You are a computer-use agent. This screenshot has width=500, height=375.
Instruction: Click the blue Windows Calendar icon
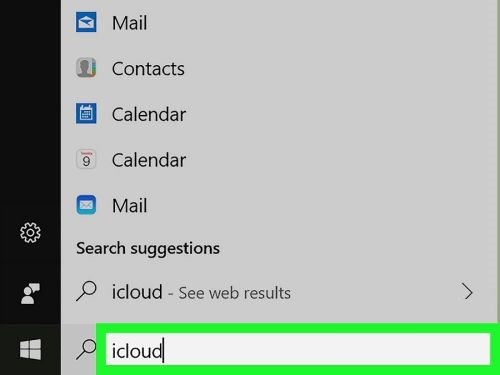86,113
